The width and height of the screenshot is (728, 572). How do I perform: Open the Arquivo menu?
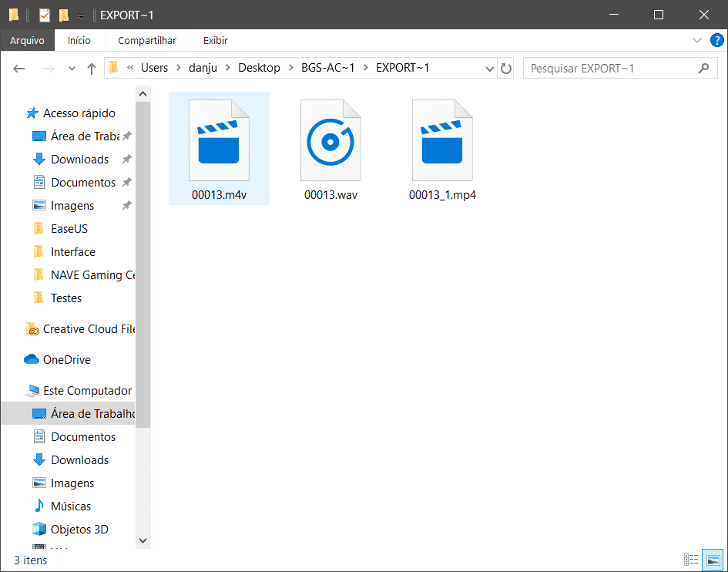(28, 40)
